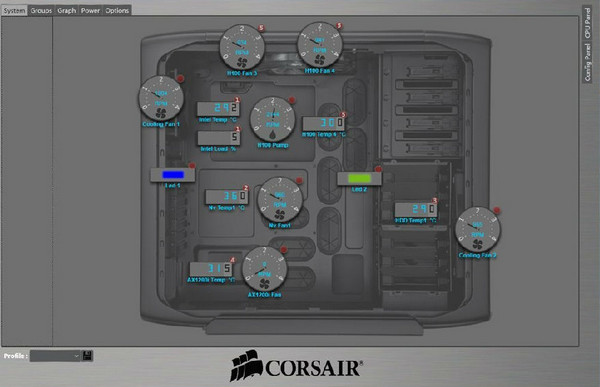Click the red badge on H100 Fan 4
600x387 pixels.
pyautogui.click(x=339, y=26)
